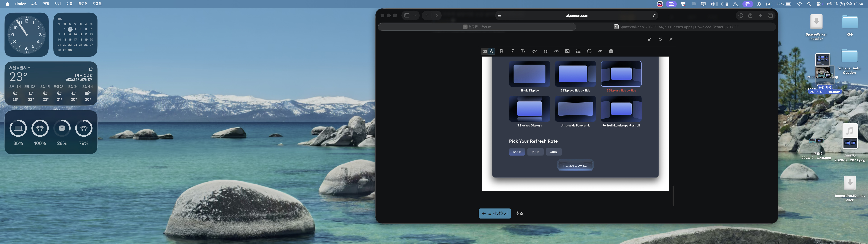This screenshot has height=244, width=868.
Task: Select the Single Display layout thumbnail
Action: pyautogui.click(x=529, y=74)
